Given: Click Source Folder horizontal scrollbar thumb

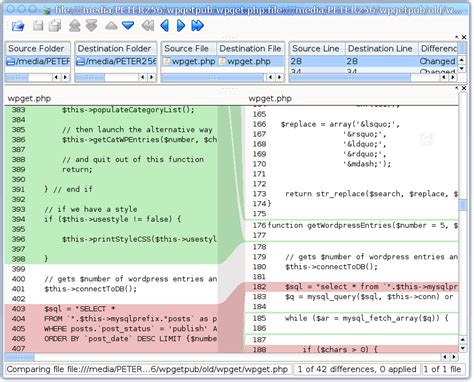Looking at the screenshot, I should point(17,78).
